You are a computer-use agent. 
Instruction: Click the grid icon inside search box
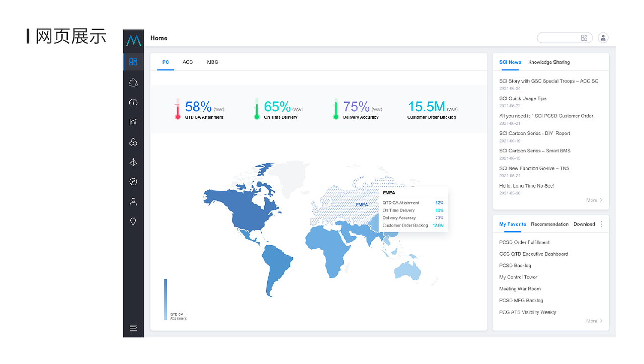pyautogui.click(x=584, y=38)
